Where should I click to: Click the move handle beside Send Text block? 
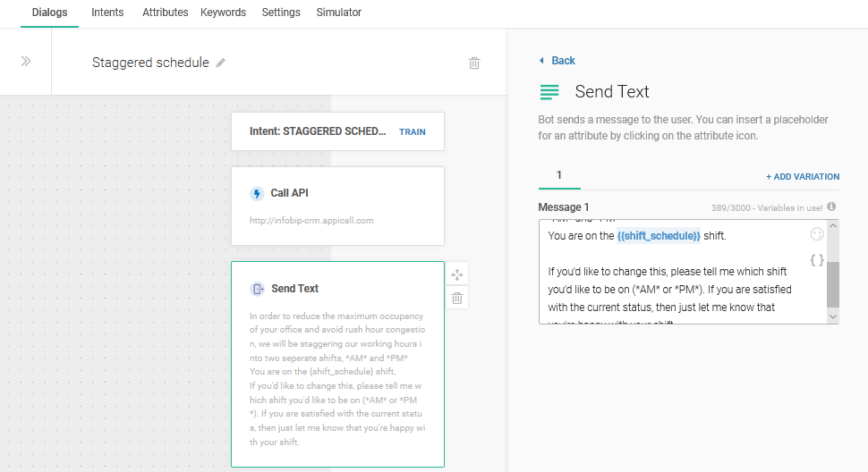pos(457,274)
